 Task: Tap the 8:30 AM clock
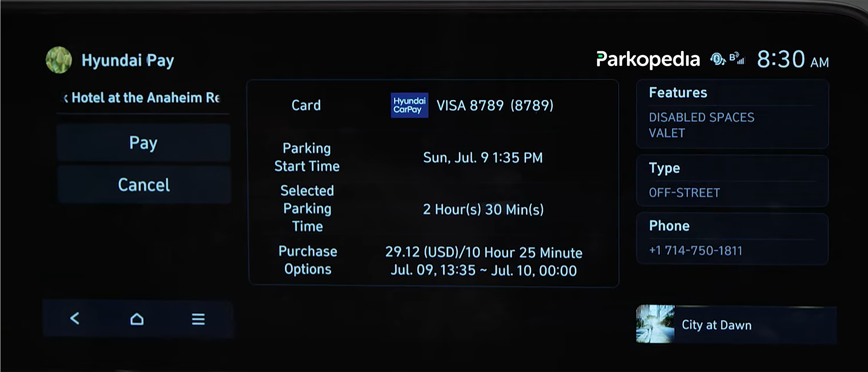[792, 60]
